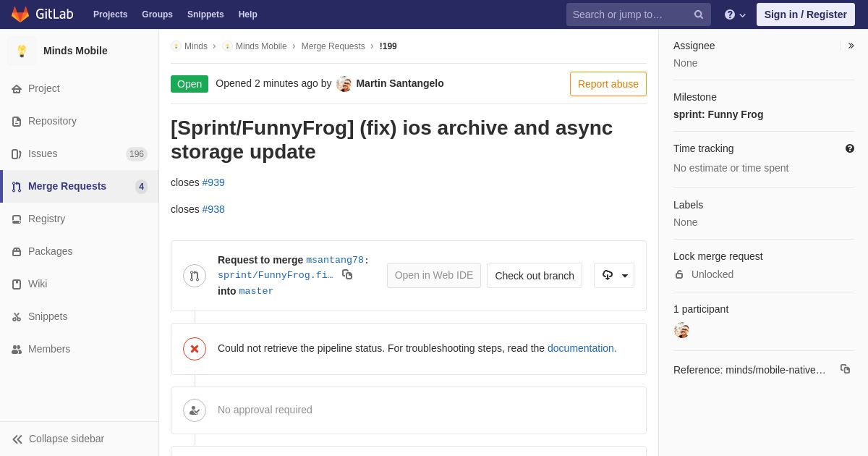
Task: Collapse the sidebar with the double chevron
Action: 17,439
